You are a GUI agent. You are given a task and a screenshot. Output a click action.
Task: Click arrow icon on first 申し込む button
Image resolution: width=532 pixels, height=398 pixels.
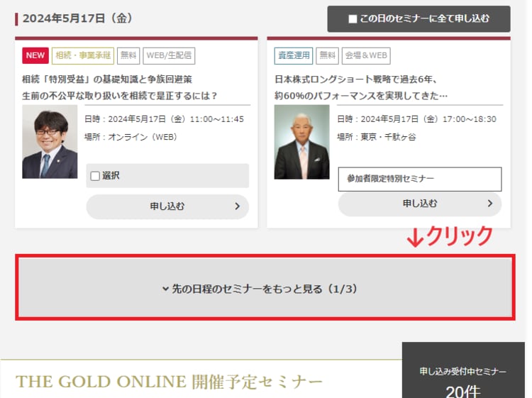237,206
